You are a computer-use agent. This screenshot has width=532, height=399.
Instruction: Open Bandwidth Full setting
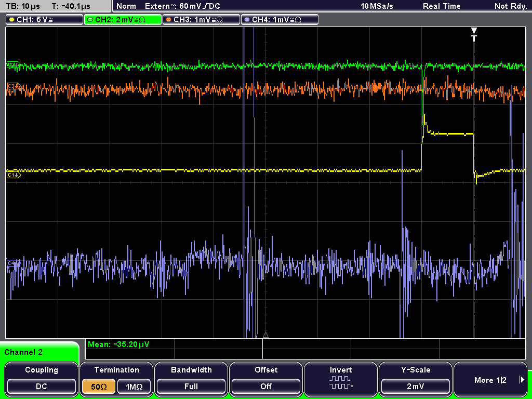191,379
